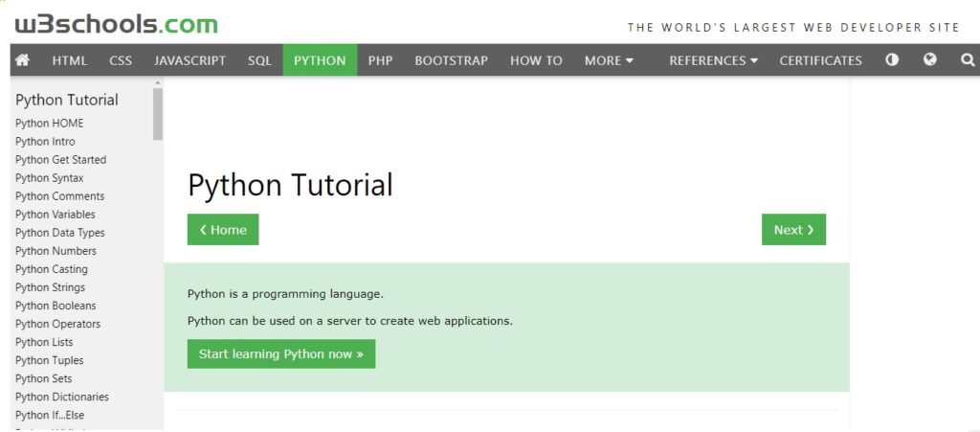The width and height of the screenshot is (980, 432).
Task: Open the globe language icon
Action: (x=929, y=60)
